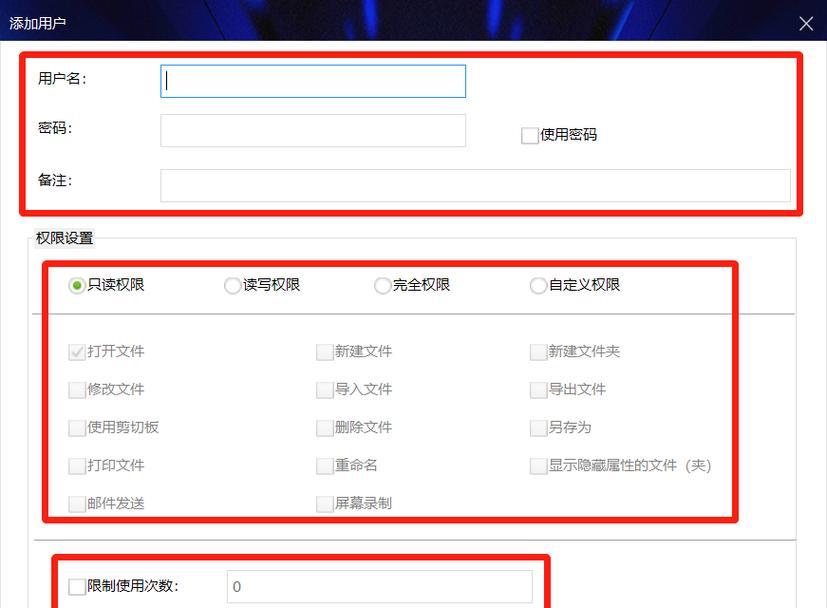Screen dimensions: 827x608
Task: Select the 读写权限 radio button
Action: click(232, 286)
